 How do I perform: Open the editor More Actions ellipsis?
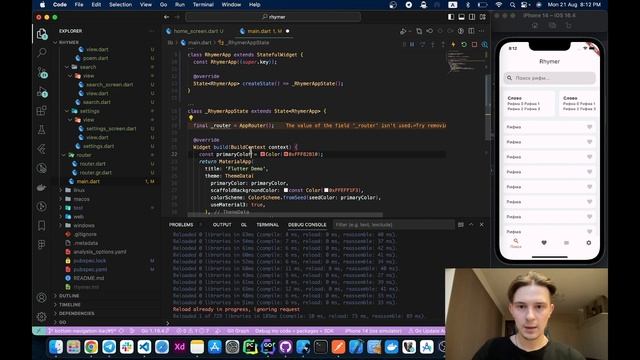point(482,31)
